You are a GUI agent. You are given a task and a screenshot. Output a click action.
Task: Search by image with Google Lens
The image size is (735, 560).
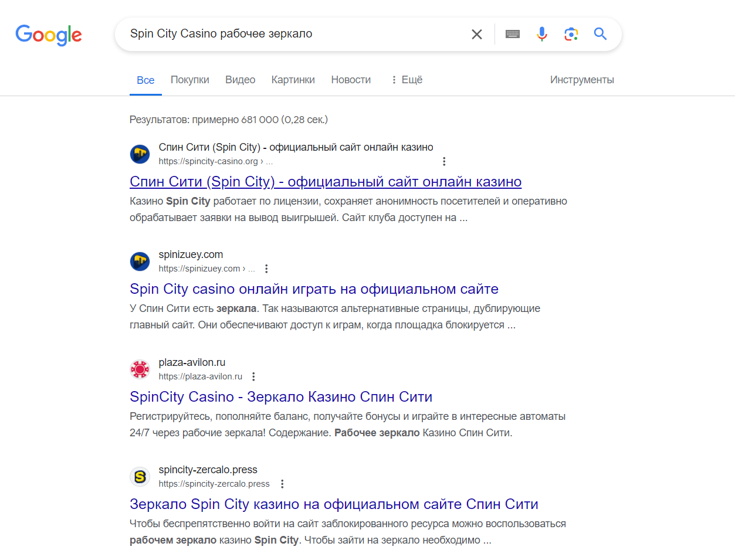(x=571, y=34)
